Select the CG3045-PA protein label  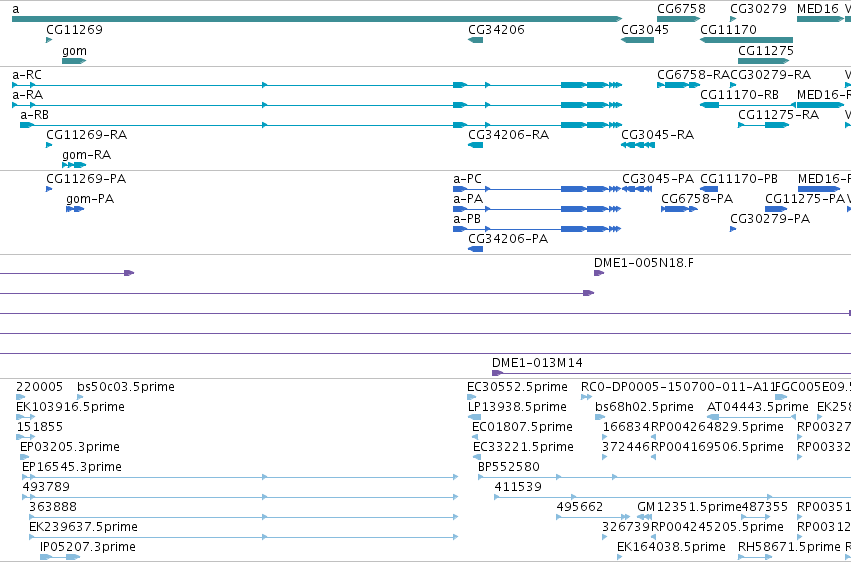658,179
